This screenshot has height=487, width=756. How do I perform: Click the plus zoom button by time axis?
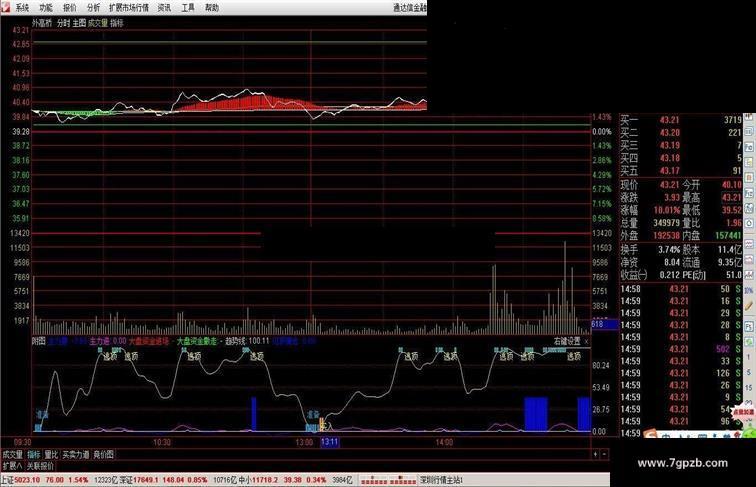(x=596, y=454)
